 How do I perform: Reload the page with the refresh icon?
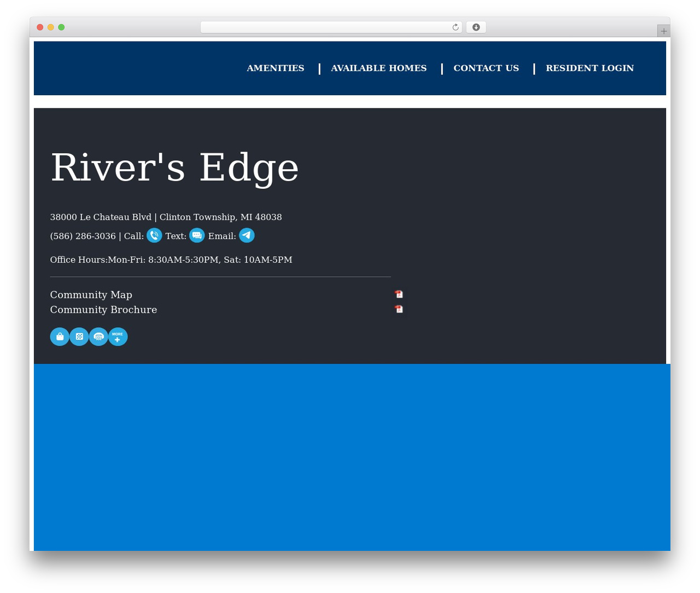tap(456, 27)
